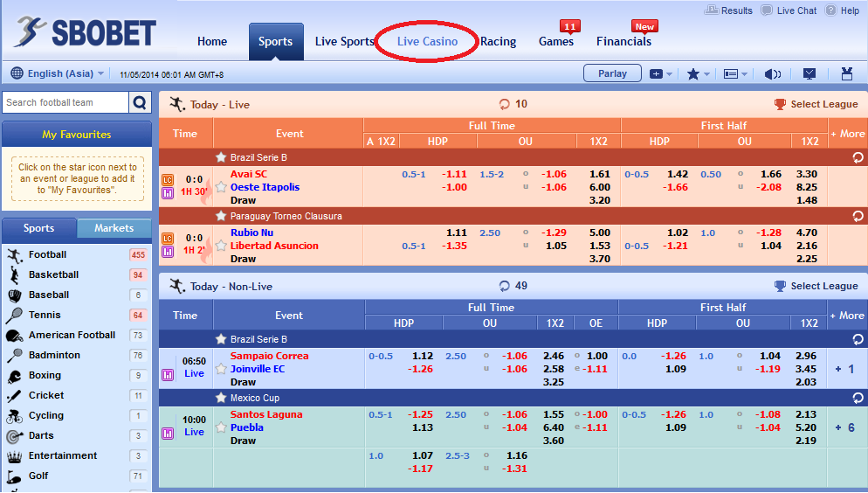Image resolution: width=868 pixels, height=493 pixels.
Task: Open the Games tab
Action: click(556, 42)
